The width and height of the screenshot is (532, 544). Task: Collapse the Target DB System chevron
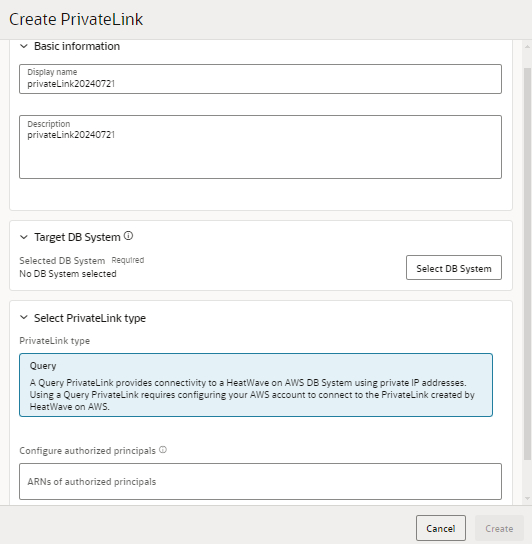(x=24, y=237)
